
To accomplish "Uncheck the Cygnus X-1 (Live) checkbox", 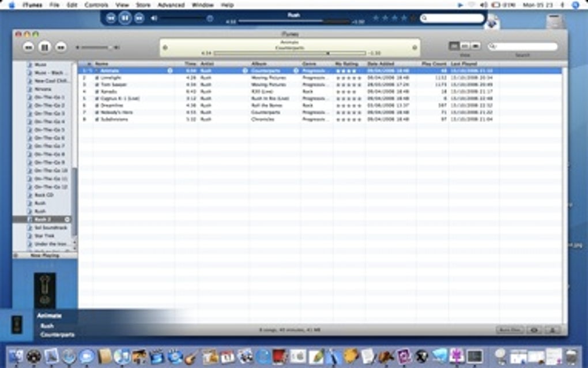I will click(x=97, y=99).
